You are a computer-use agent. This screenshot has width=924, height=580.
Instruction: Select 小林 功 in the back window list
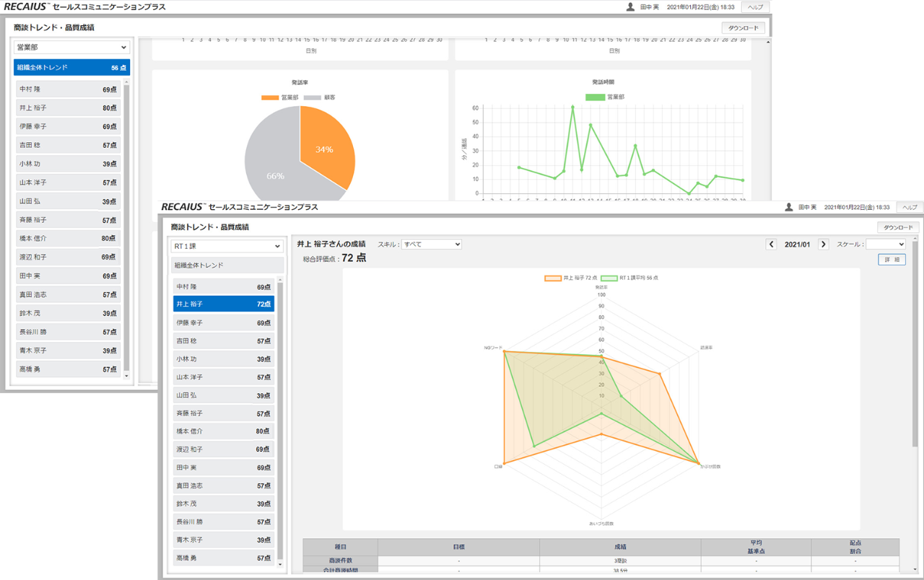[x=69, y=164]
